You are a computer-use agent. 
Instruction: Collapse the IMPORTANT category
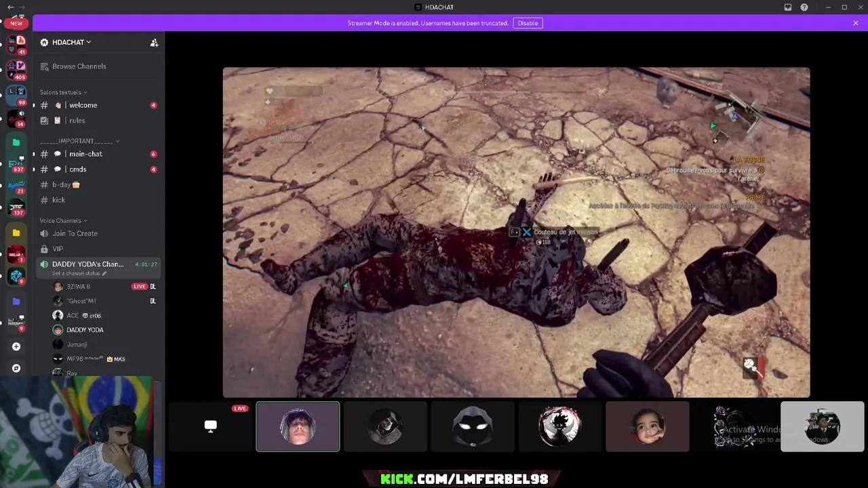tap(79, 141)
